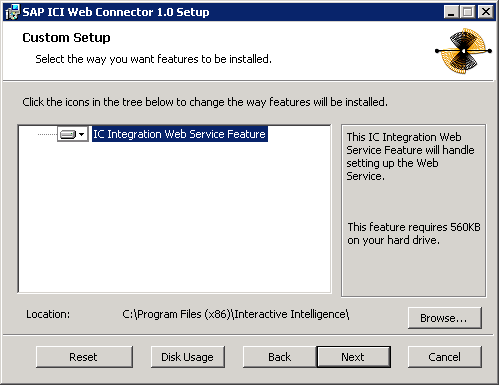
Task: Click the 'Select the way you want features' subtitle
Action: click(x=153, y=59)
